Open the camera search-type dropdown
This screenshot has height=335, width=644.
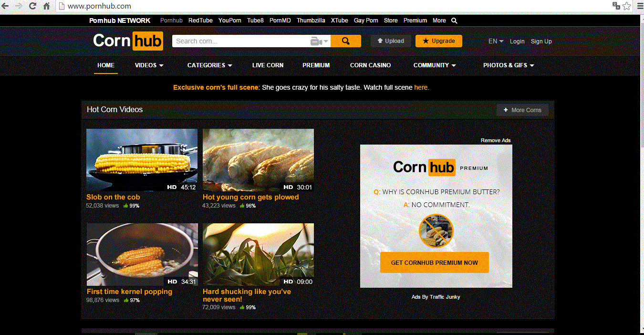tap(320, 42)
